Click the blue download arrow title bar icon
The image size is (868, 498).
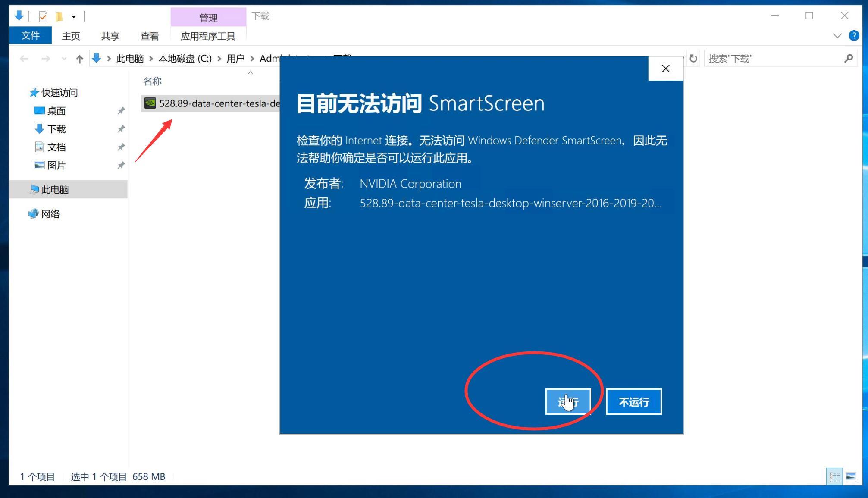tap(19, 16)
